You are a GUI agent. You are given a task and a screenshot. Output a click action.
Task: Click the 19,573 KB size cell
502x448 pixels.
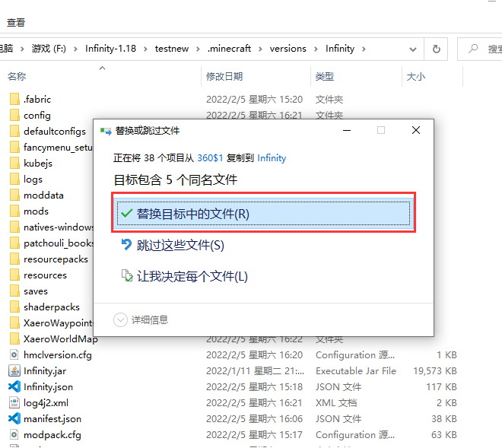[435, 371]
